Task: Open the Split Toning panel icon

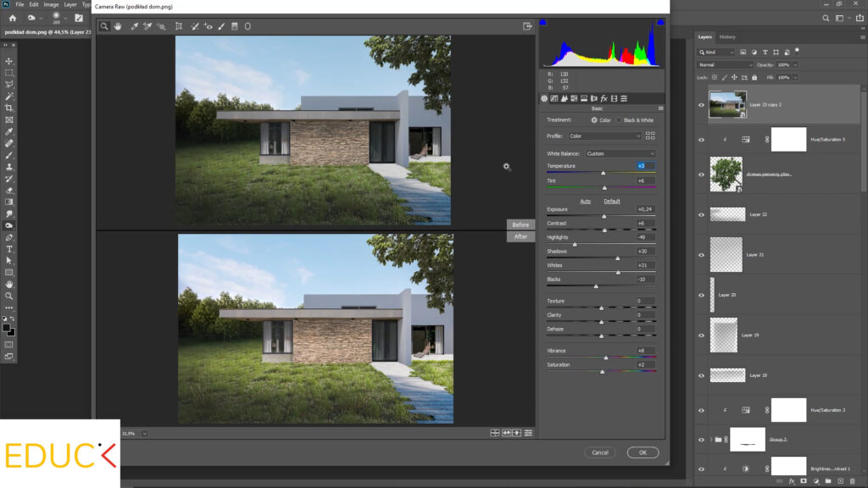Action: click(x=584, y=98)
